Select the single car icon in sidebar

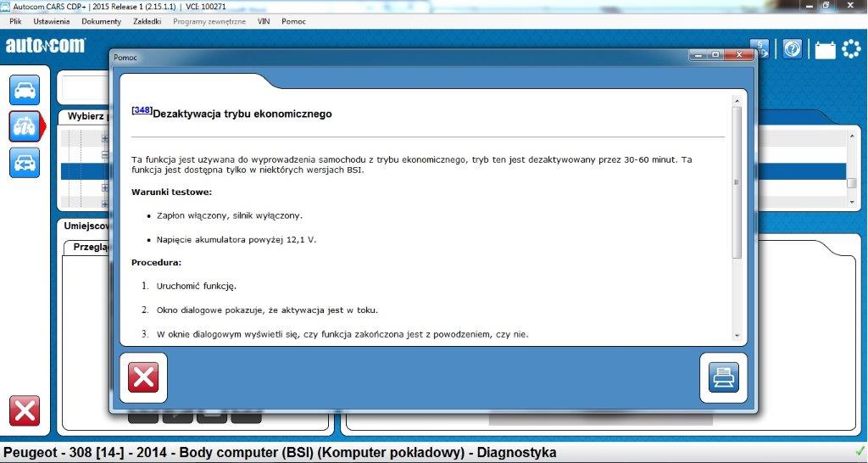tap(25, 90)
